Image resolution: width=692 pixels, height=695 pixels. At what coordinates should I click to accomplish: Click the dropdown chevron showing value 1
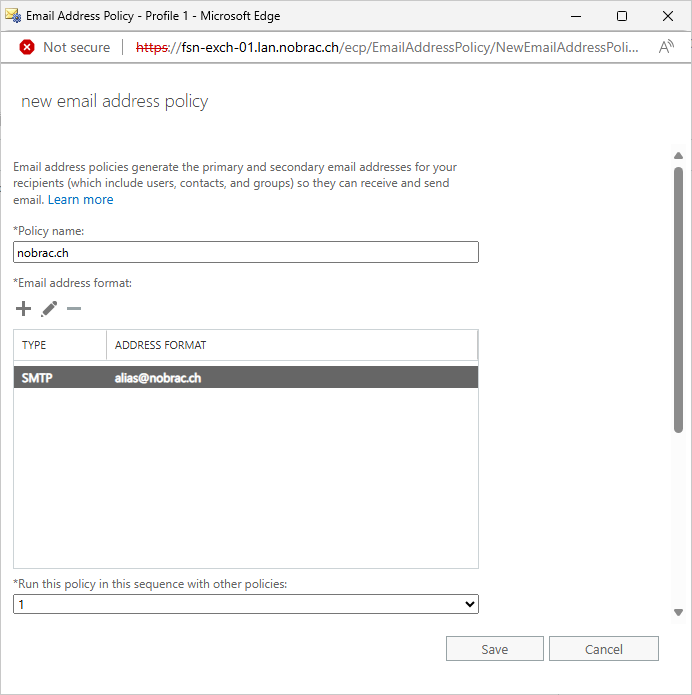pyautogui.click(x=469, y=604)
